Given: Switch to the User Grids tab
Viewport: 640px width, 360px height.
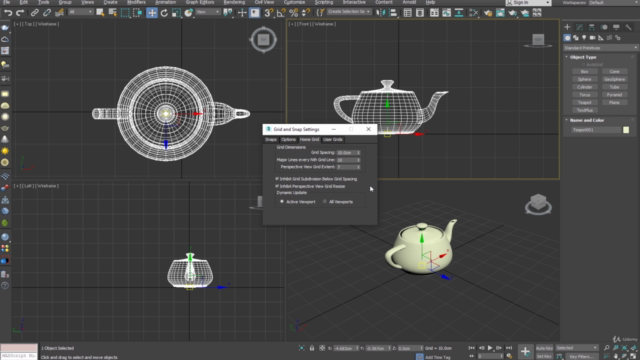Looking at the screenshot, I should (x=333, y=140).
